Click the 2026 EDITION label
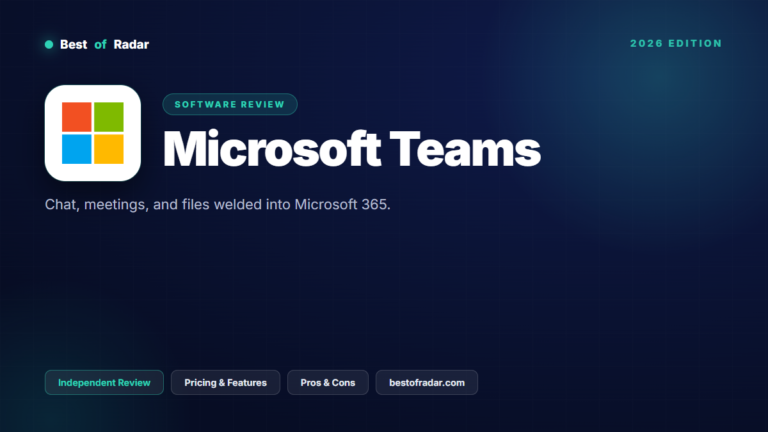The width and height of the screenshot is (768, 432). pos(676,44)
